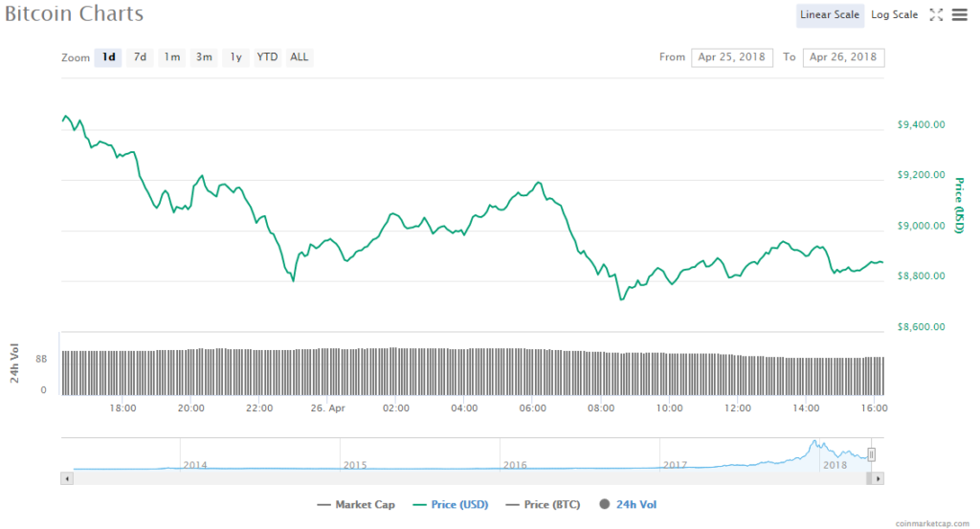Choose the 1y zoom option
The height and width of the screenshot is (529, 980).
click(235, 57)
